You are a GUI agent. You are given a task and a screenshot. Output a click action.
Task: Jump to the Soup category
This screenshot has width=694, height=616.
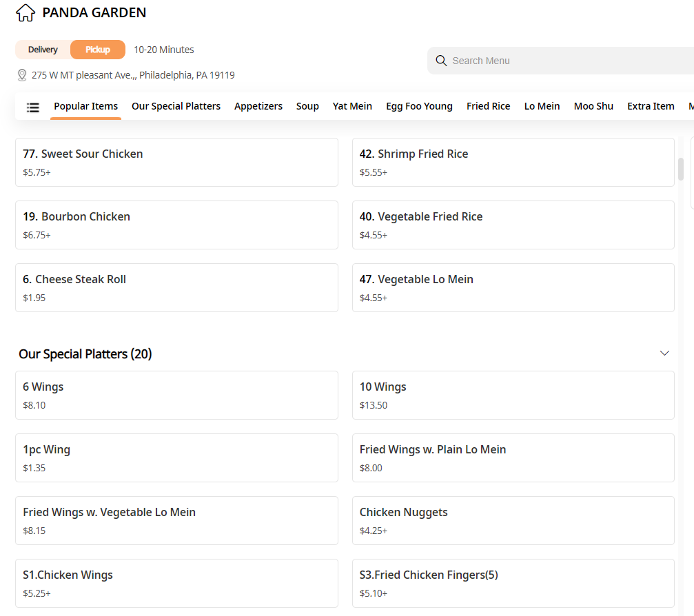[x=307, y=106]
